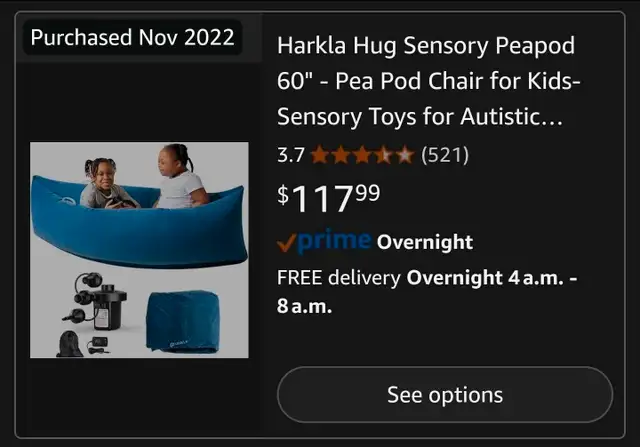640x447 pixels.
Task: Click the Purchased Nov 2022 badge
Action: 133,38
